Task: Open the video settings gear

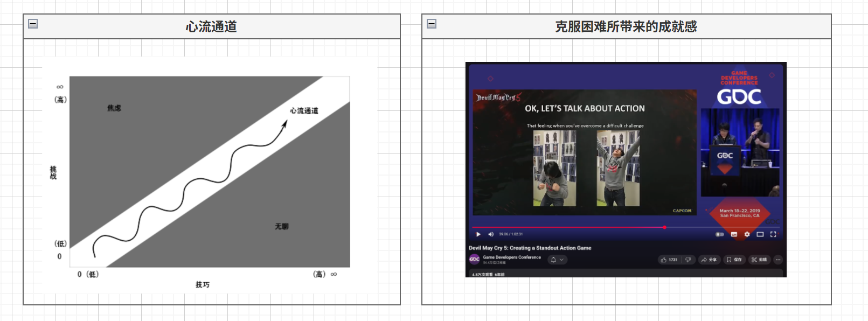Action: click(747, 234)
